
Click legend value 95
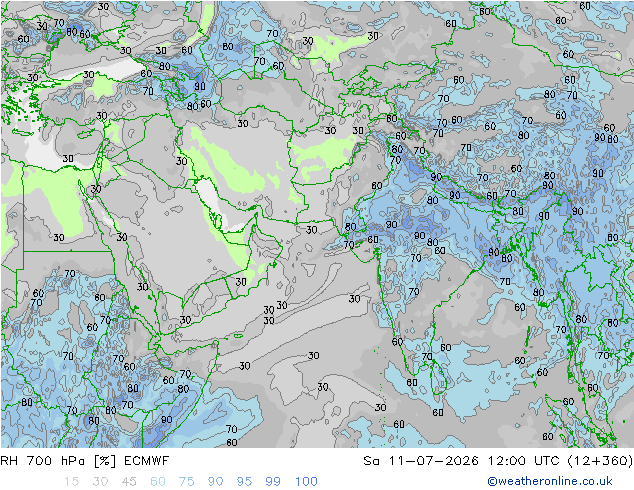point(244,482)
